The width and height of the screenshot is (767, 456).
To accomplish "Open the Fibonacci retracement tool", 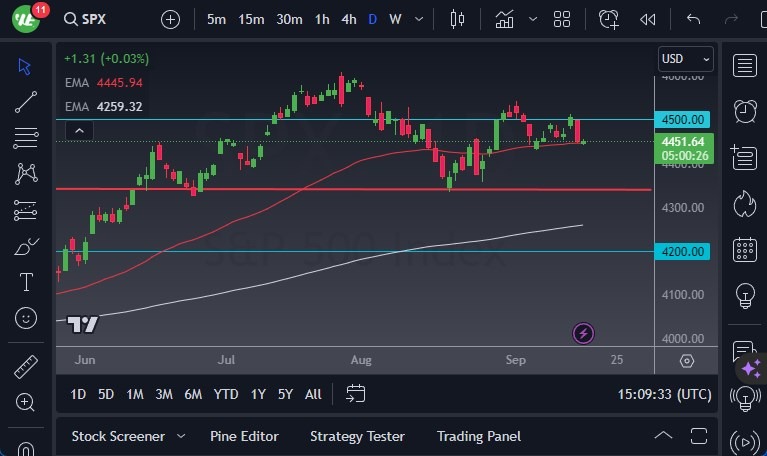I will (x=26, y=137).
